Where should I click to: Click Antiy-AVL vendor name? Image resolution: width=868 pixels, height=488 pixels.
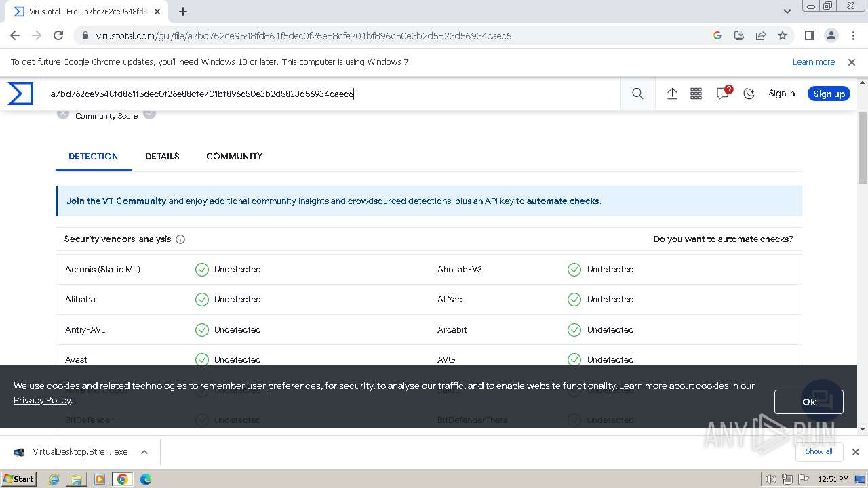pyautogui.click(x=85, y=330)
